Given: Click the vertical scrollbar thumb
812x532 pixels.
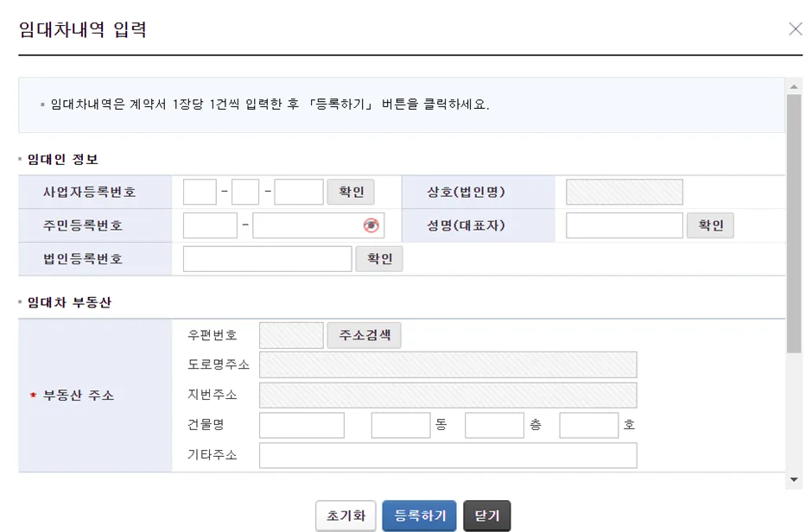Looking at the screenshot, I should click(794, 224).
